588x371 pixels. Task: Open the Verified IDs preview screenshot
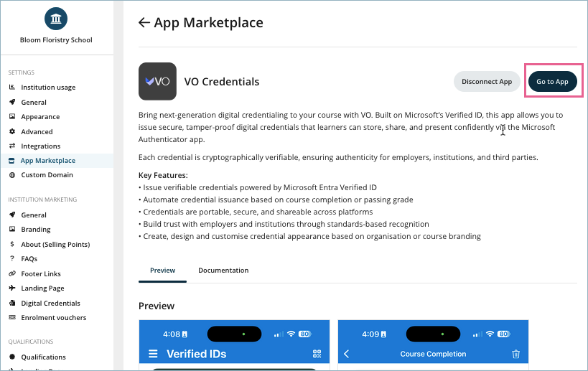click(x=234, y=344)
